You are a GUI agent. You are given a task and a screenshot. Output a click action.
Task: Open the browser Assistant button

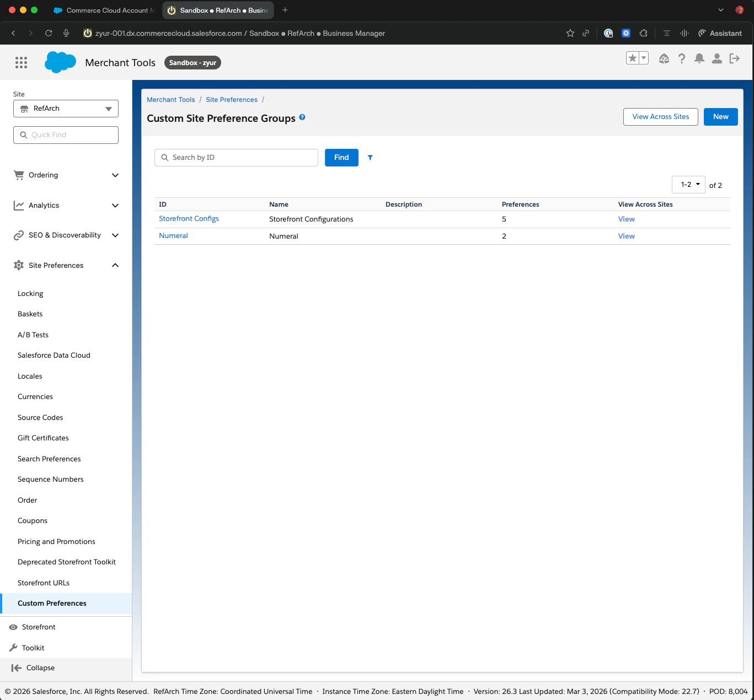tap(720, 33)
